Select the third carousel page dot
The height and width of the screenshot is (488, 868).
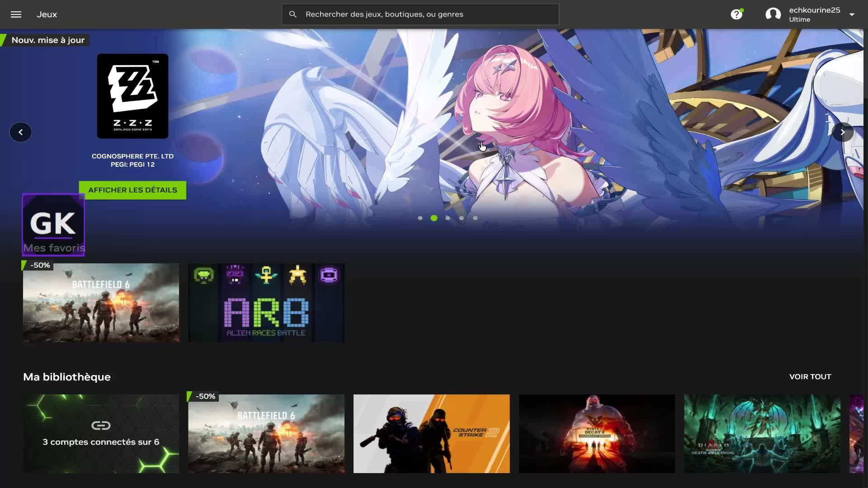click(448, 218)
